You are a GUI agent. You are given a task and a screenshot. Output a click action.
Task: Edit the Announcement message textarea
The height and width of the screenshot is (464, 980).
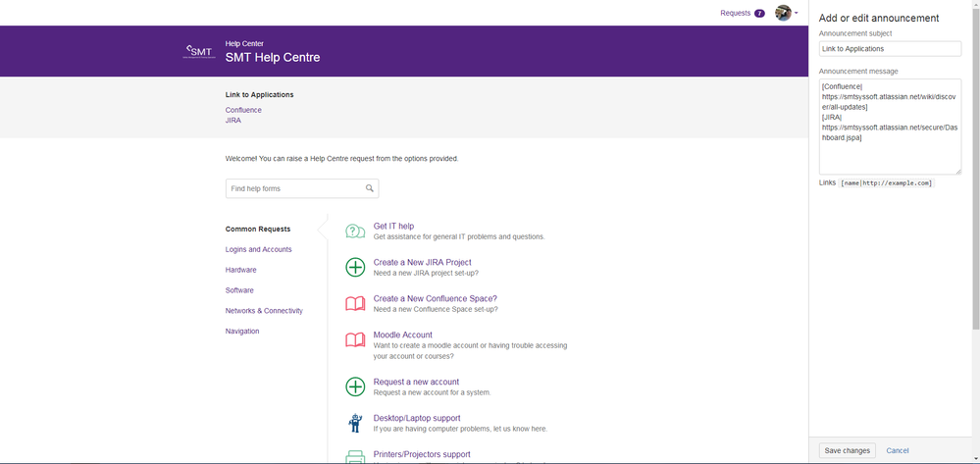(x=890, y=127)
